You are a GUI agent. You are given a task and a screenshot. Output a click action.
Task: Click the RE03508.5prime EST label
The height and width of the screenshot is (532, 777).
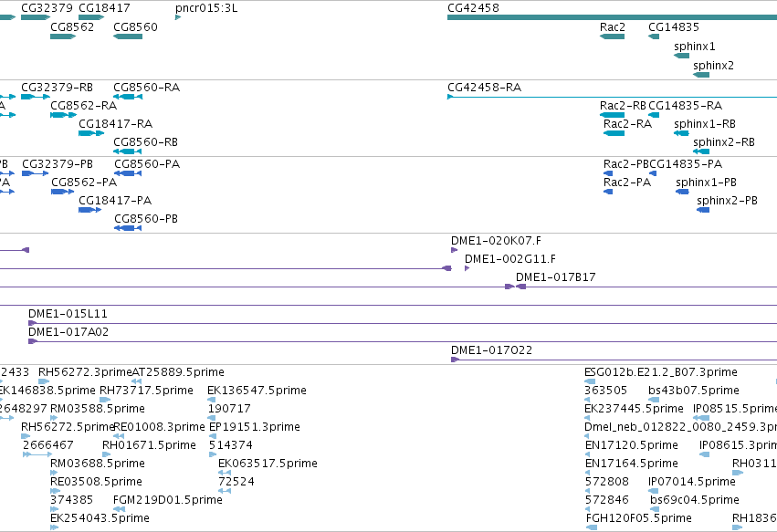96,482
